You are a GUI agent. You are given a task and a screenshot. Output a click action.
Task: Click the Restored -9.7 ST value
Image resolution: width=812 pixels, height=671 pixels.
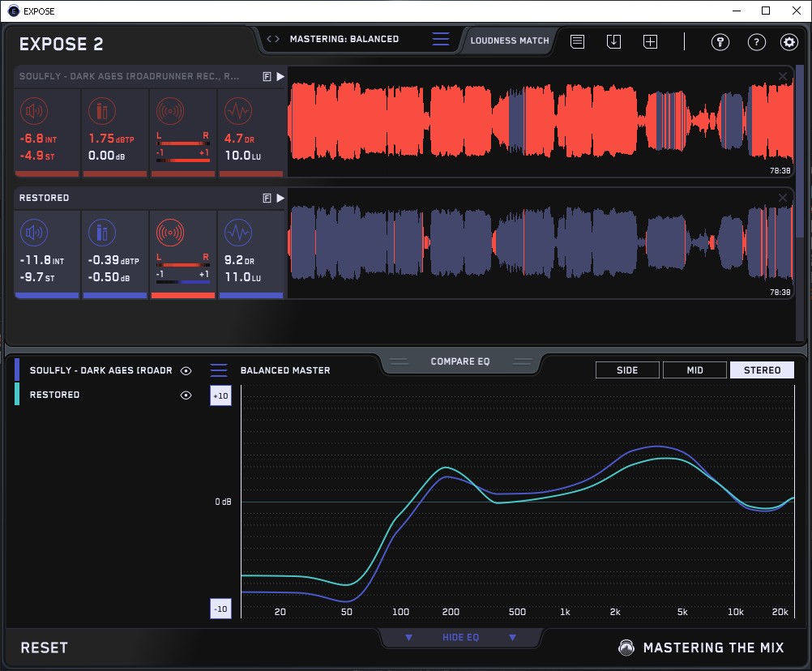(x=36, y=277)
